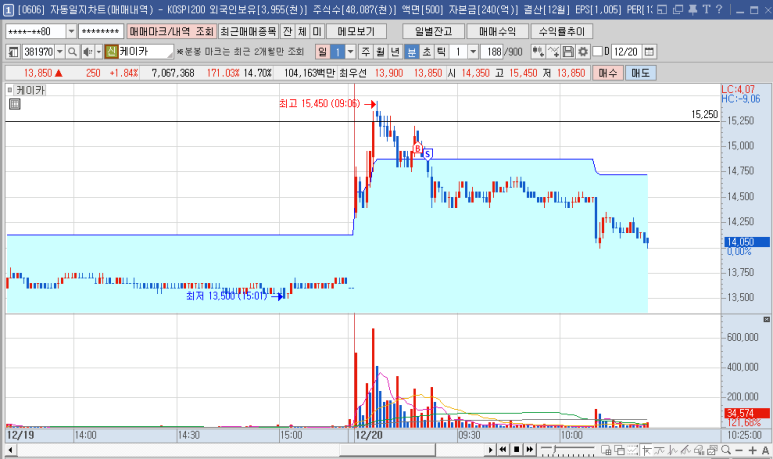773x459 pixels.
Task: Click the layout panel icon in title bar
Action: click(662, 9)
